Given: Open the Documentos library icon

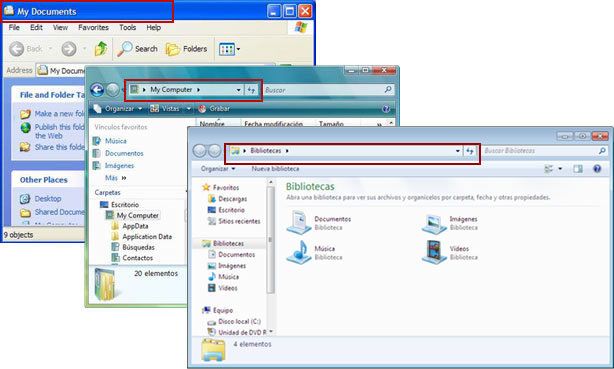Looking at the screenshot, I should click(299, 222).
